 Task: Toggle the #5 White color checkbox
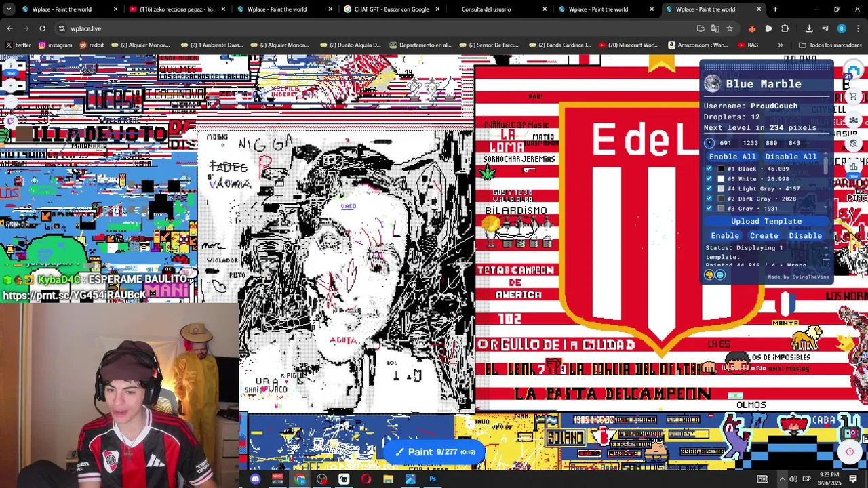click(709, 179)
